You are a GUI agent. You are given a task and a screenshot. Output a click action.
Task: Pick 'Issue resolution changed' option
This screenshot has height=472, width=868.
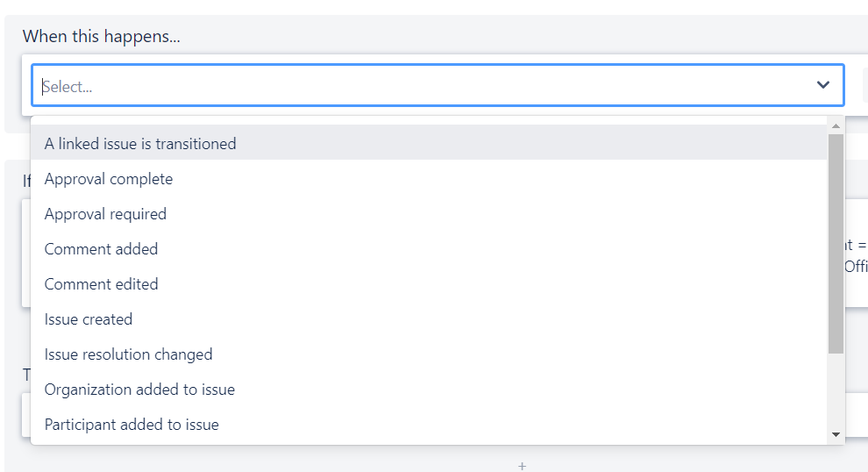pyautogui.click(x=429, y=354)
